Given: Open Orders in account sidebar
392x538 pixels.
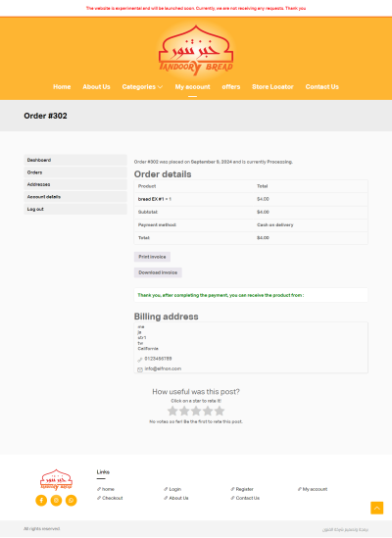Looking at the screenshot, I should [x=75, y=172].
